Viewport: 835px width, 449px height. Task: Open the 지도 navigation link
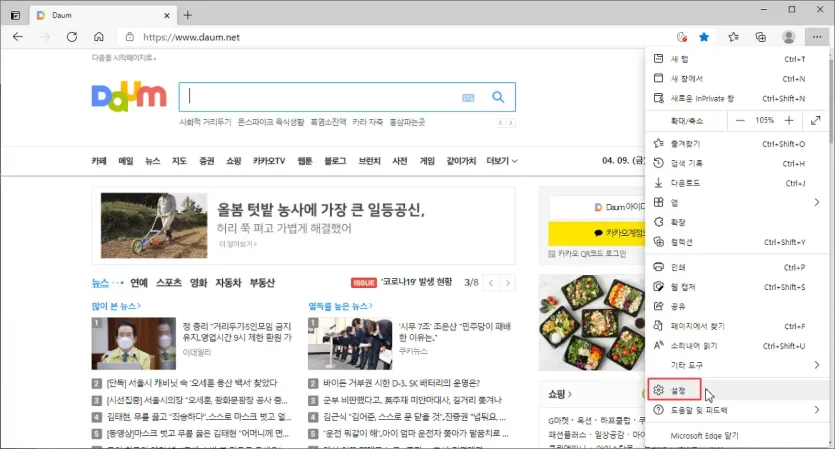(179, 161)
